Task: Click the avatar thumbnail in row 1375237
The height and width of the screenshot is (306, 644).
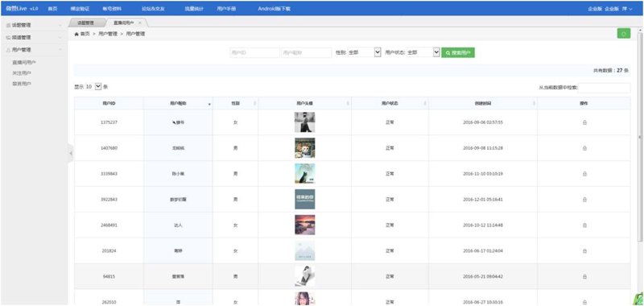Action: pyautogui.click(x=305, y=122)
